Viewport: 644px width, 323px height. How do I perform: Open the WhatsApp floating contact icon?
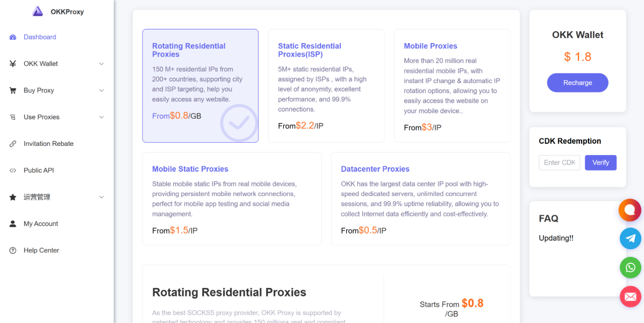(631, 268)
